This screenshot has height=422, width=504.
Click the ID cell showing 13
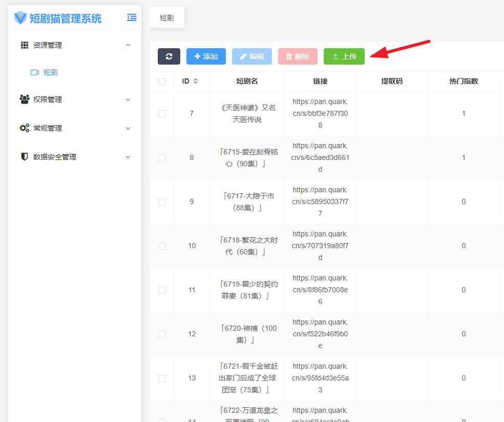(x=192, y=378)
